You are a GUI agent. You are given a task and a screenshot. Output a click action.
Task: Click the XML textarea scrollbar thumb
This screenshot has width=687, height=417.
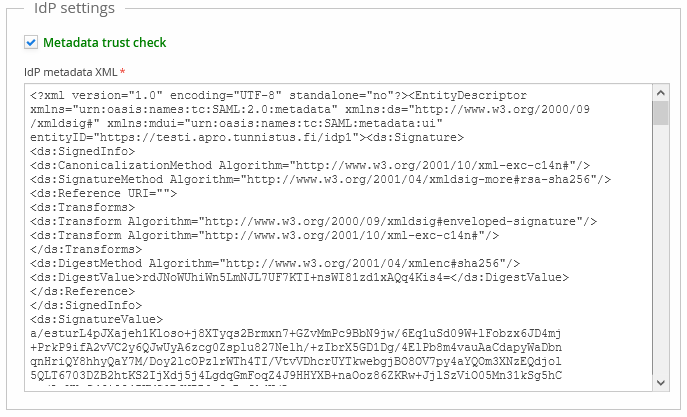660,112
